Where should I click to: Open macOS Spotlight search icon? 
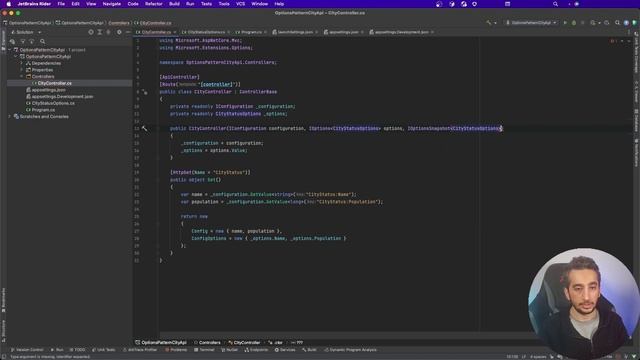(555, 4)
